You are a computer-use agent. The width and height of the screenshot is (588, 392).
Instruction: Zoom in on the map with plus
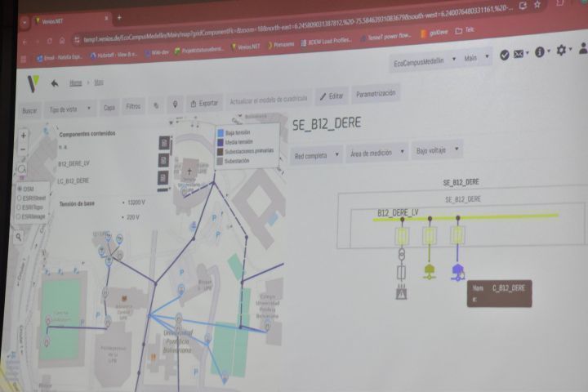coord(23,136)
